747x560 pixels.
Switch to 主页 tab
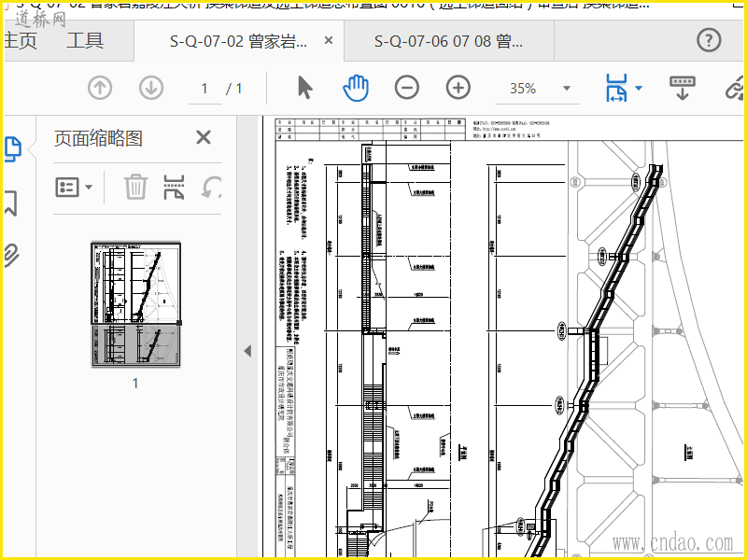(x=21, y=40)
